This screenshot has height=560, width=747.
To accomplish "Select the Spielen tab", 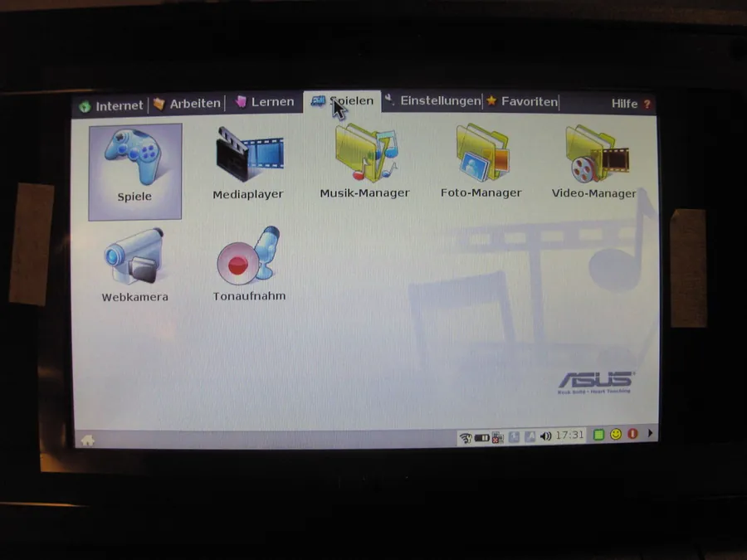I will (x=342, y=101).
